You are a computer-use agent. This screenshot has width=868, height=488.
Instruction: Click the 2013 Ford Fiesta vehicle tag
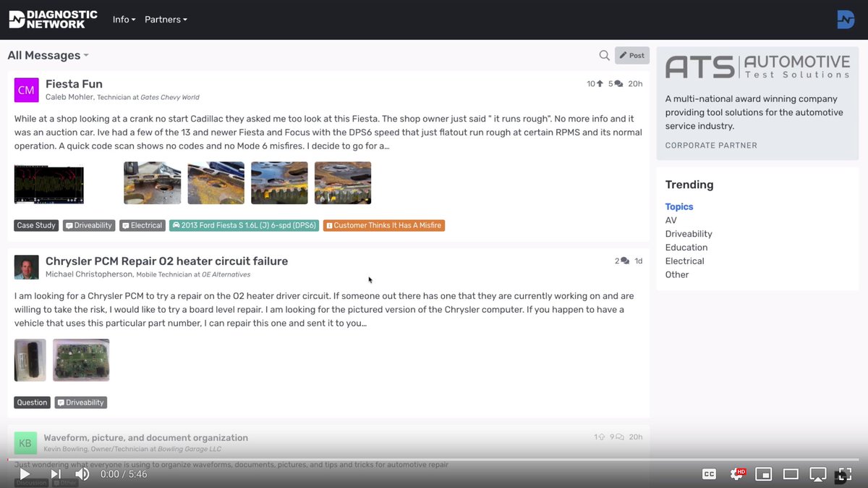pyautogui.click(x=244, y=225)
